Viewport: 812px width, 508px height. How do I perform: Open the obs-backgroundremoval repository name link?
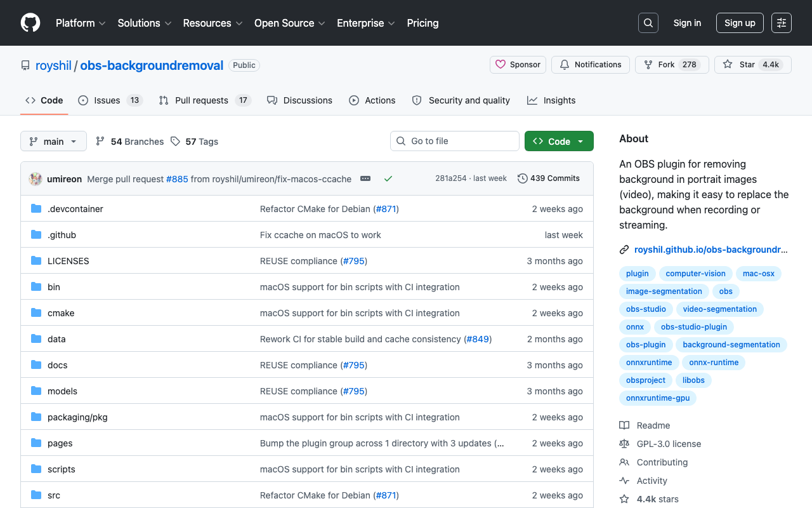152,65
